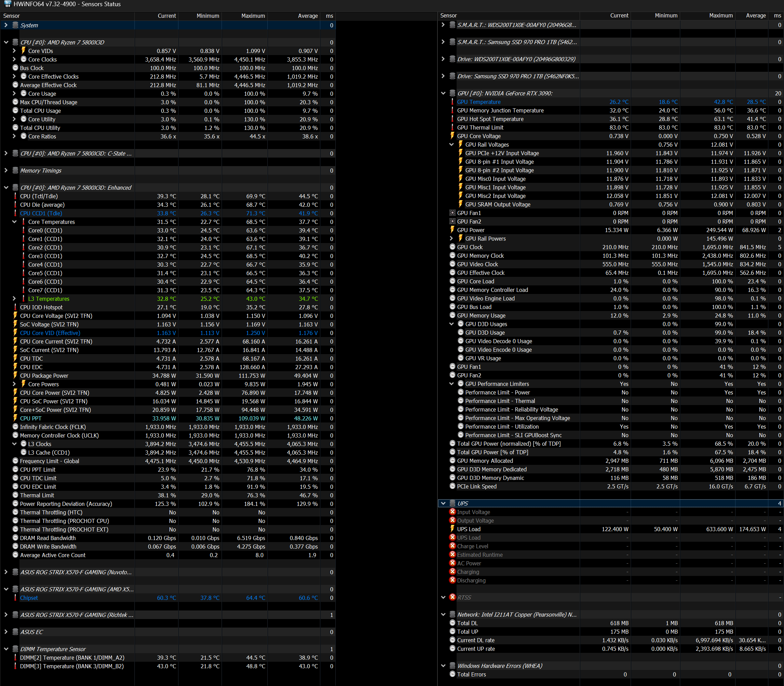Select the CPU PPT row

[x=168, y=418]
